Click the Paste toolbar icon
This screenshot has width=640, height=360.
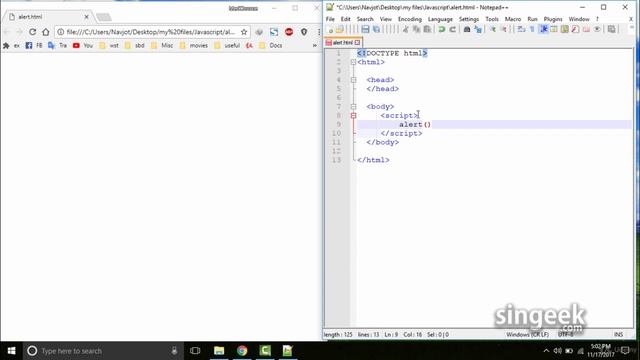(427, 29)
